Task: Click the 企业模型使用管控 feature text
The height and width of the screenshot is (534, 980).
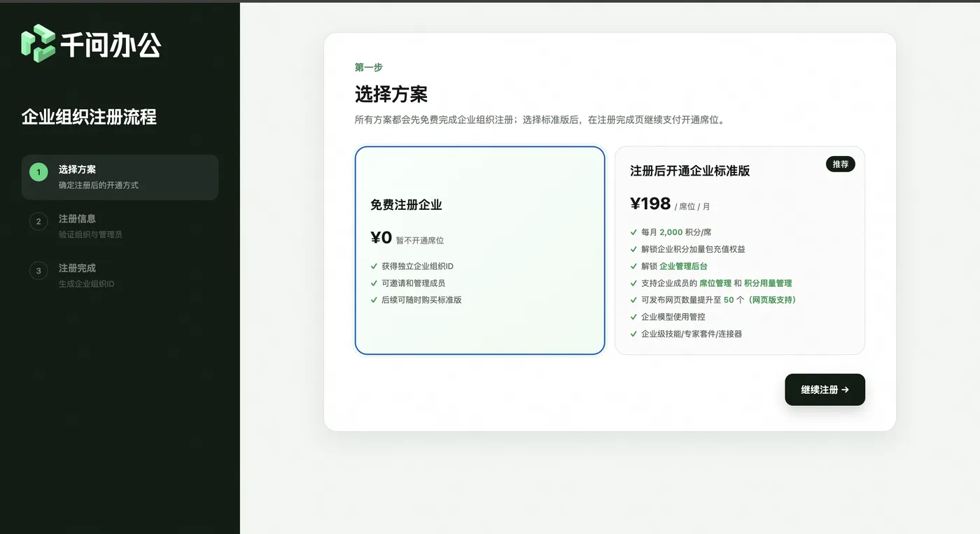Action: click(673, 316)
